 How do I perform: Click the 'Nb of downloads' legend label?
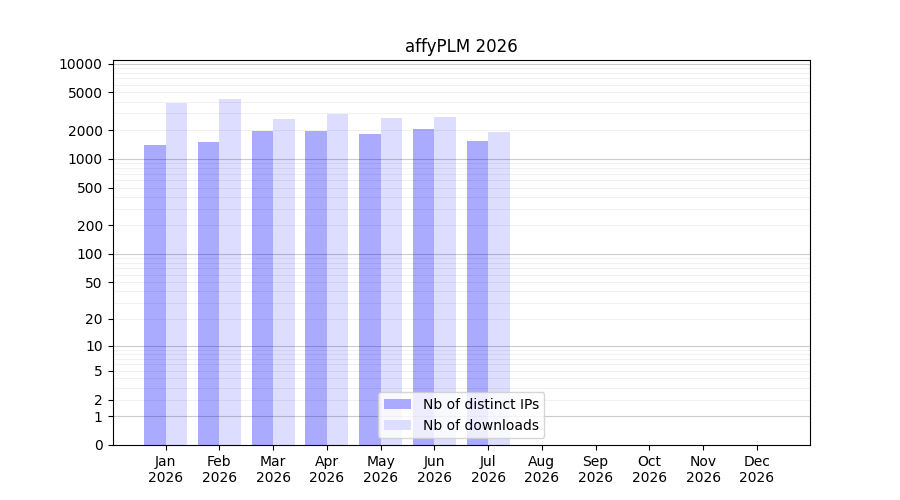pos(481,425)
